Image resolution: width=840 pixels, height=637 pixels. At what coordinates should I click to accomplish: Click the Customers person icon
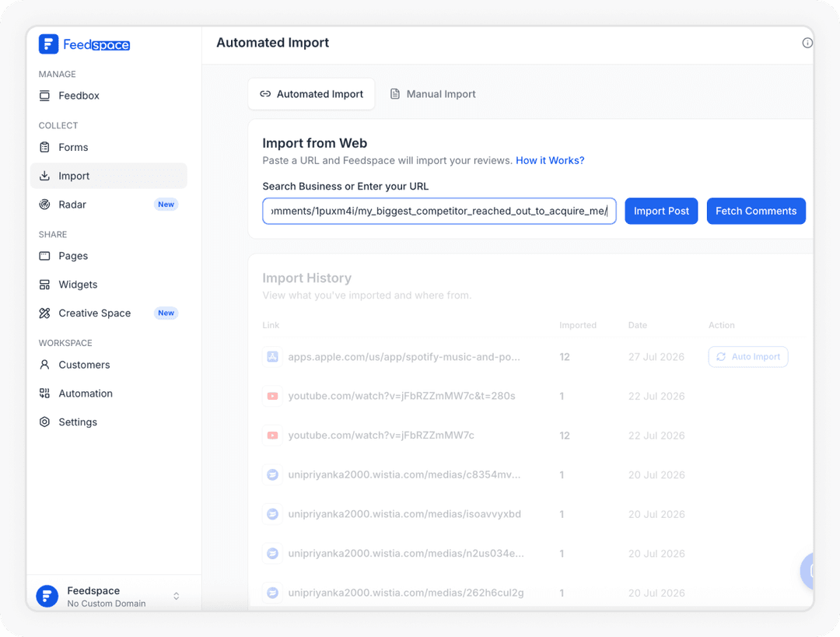[44, 365]
